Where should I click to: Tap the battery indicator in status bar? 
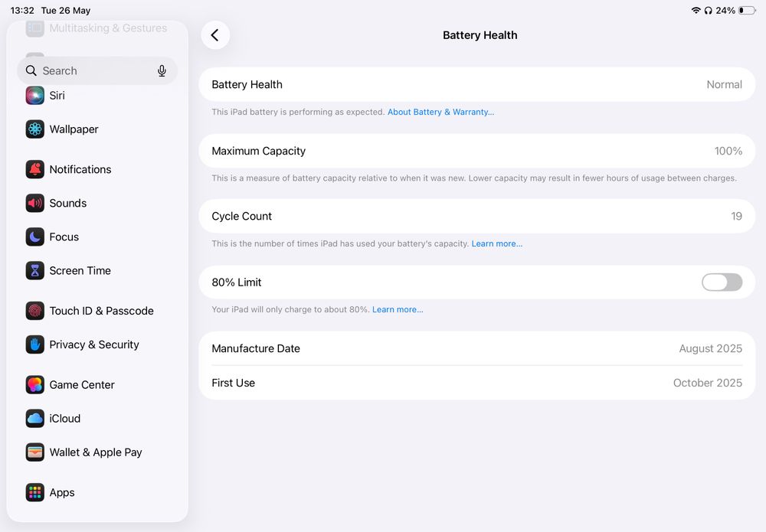click(747, 10)
